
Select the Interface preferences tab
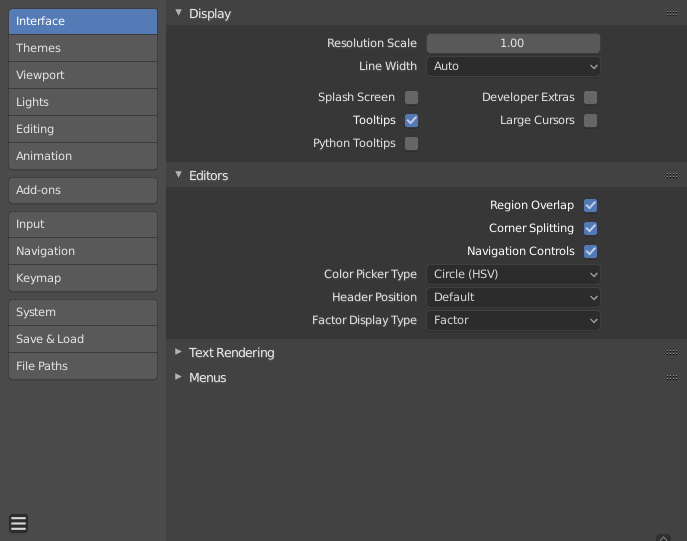coord(83,21)
